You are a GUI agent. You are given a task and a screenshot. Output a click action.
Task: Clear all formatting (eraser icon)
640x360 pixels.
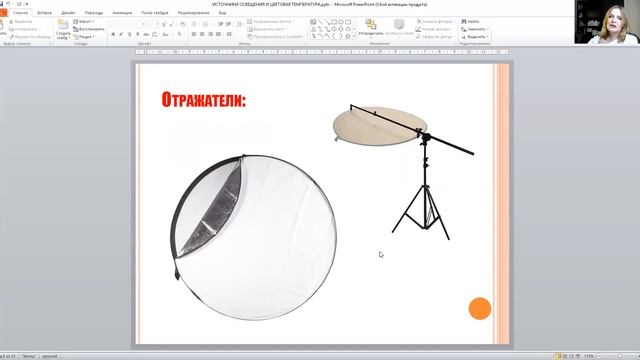(182, 24)
